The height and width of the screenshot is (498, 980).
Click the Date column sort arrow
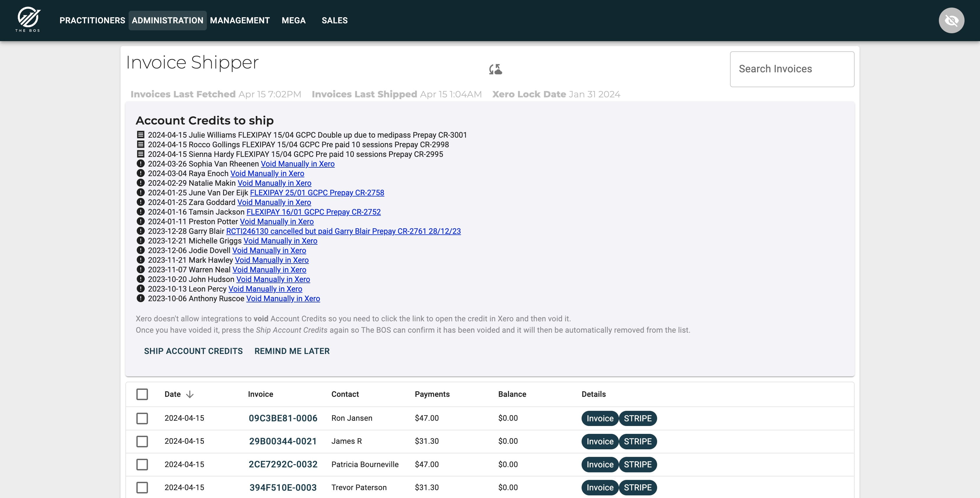[190, 394]
